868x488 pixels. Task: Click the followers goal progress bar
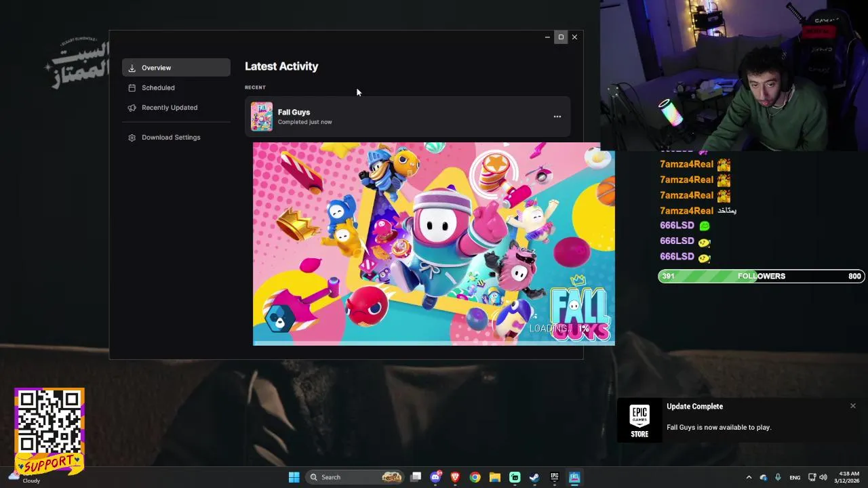tap(762, 276)
